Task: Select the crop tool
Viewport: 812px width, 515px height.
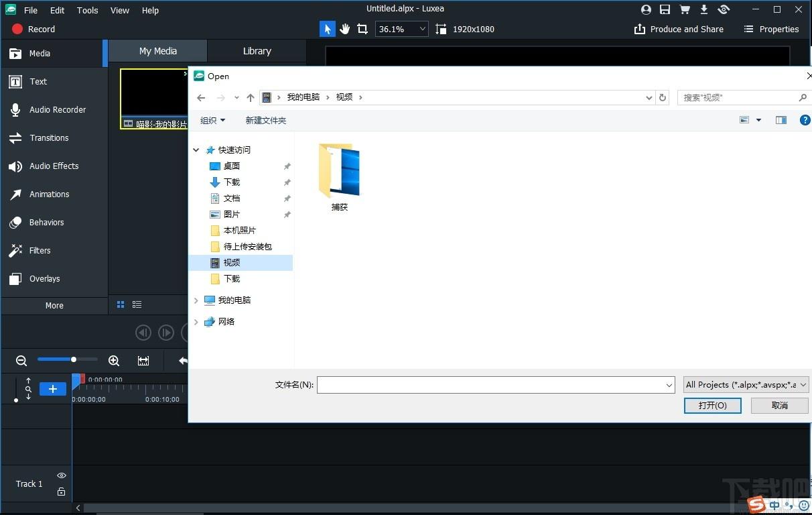Action: coord(362,29)
